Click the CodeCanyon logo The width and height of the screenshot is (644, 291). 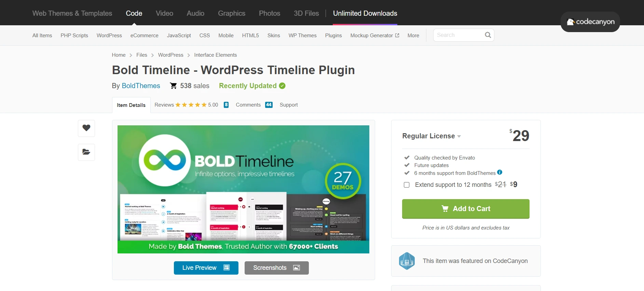pos(590,22)
